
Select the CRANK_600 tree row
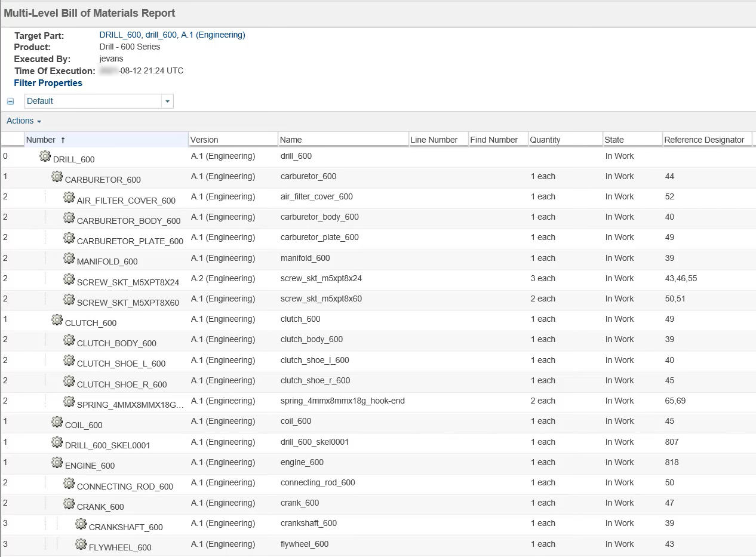point(378,504)
